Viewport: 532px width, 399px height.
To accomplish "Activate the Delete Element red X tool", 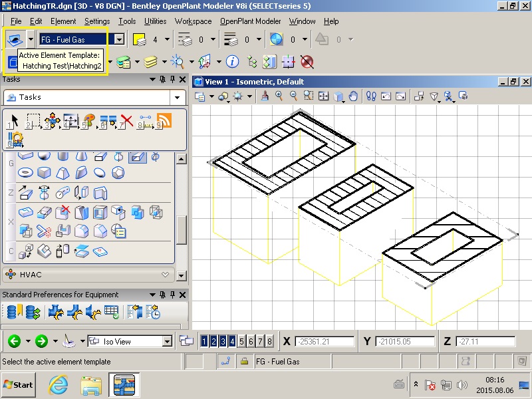I will pyautogui.click(x=126, y=121).
